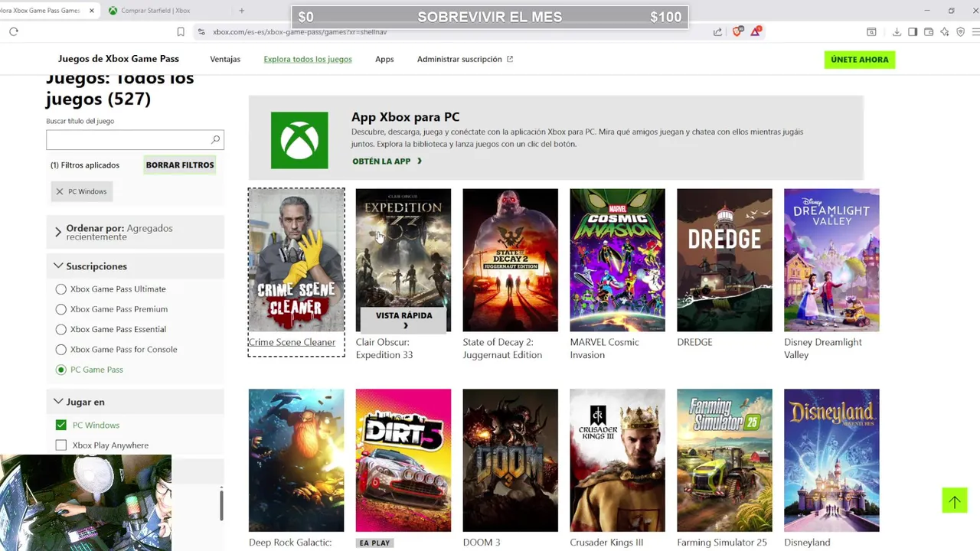Uncheck the PC Windows checkbox
The width and height of the screenshot is (980, 551).
tap(61, 425)
